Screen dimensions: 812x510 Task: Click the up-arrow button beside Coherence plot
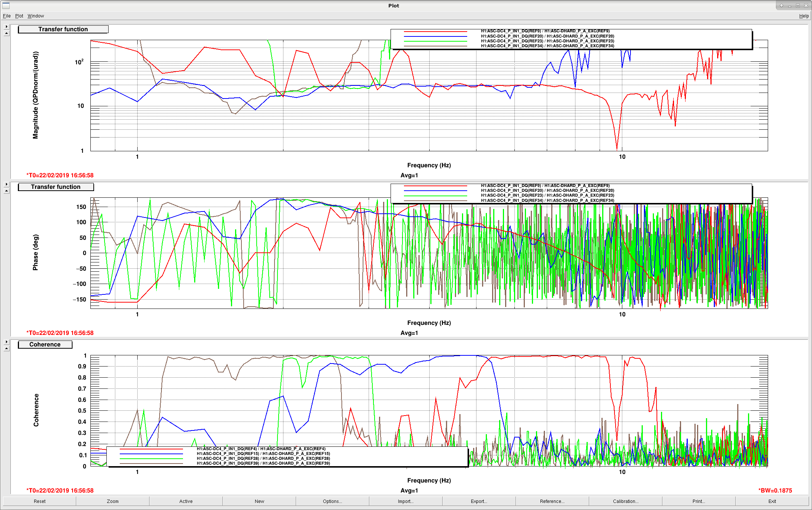coord(6,348)
